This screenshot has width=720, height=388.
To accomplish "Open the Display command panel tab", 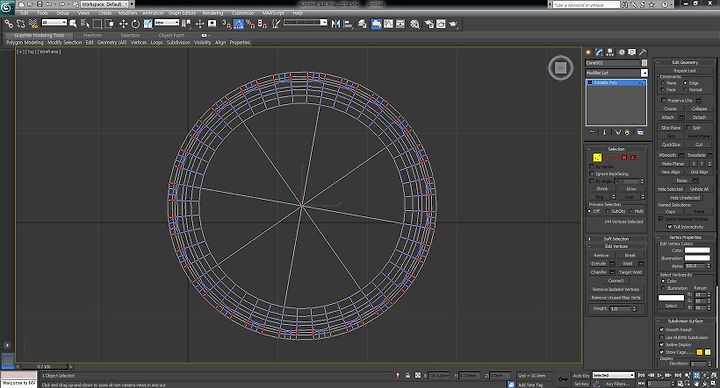I will tap(632, 52).
